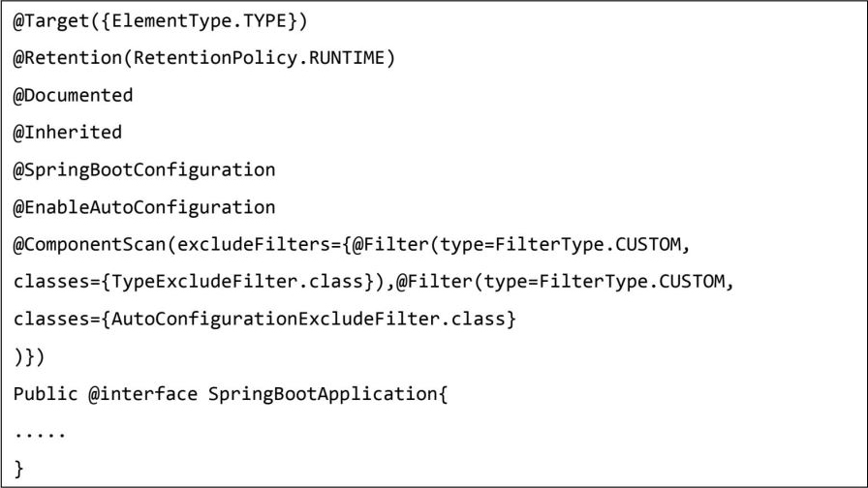868x488 pixels.
Task: Click the @EnableAutoConfiguration annotation
Action: (x=143, y=206)
